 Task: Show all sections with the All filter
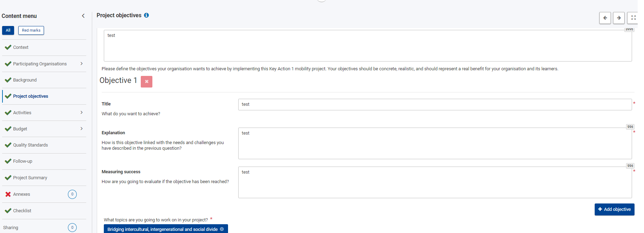coord(8,31)
